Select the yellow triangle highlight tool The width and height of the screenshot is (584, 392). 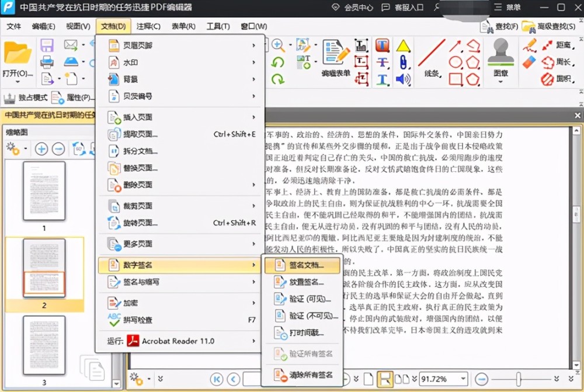click(x=404, y=46)
